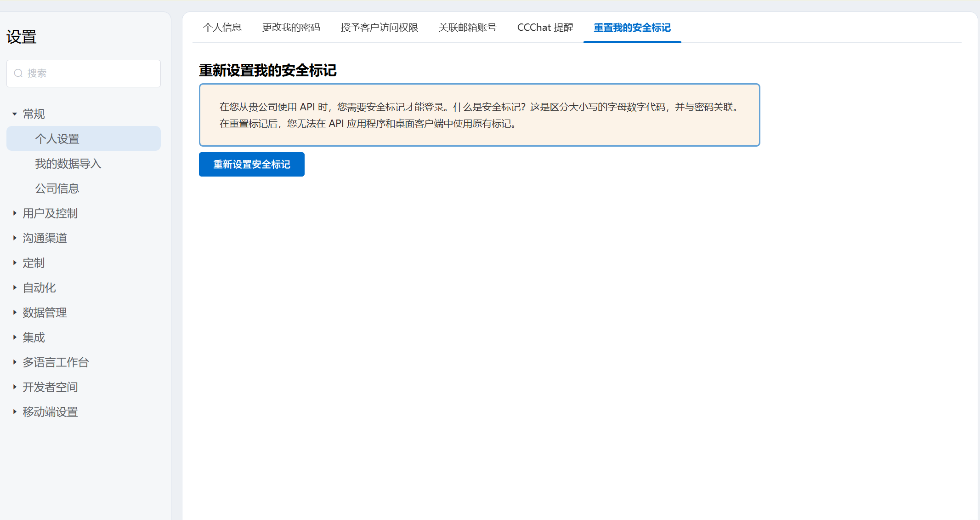Open the 授予客户访问权限 tab
Viewport: 980px width, 520px height.
380,28
